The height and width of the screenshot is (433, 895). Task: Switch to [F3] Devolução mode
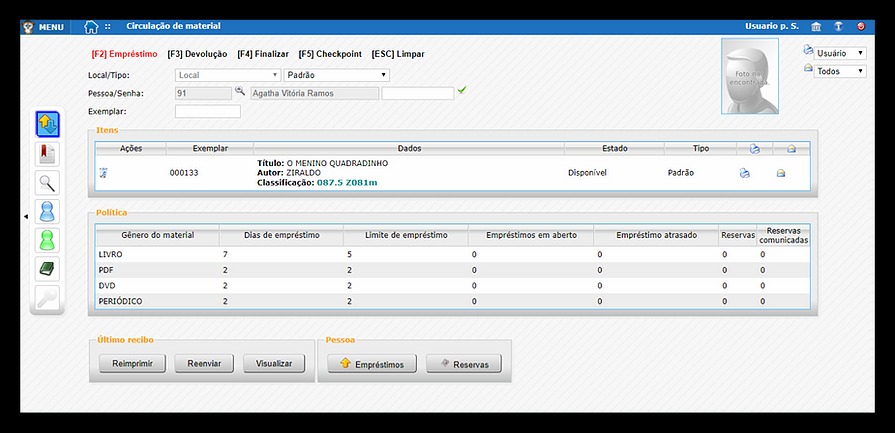coord(197,54)
